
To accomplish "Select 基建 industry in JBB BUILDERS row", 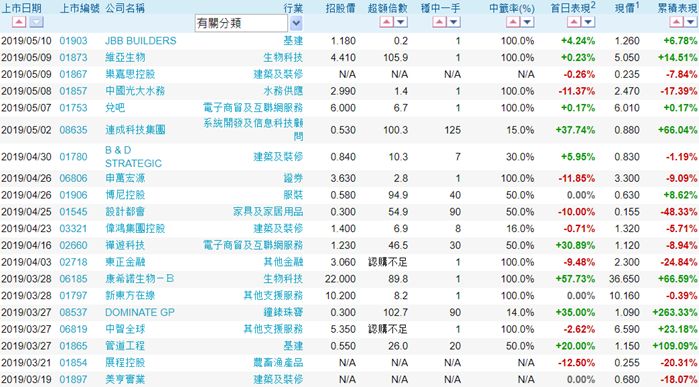I will (293, 41).
